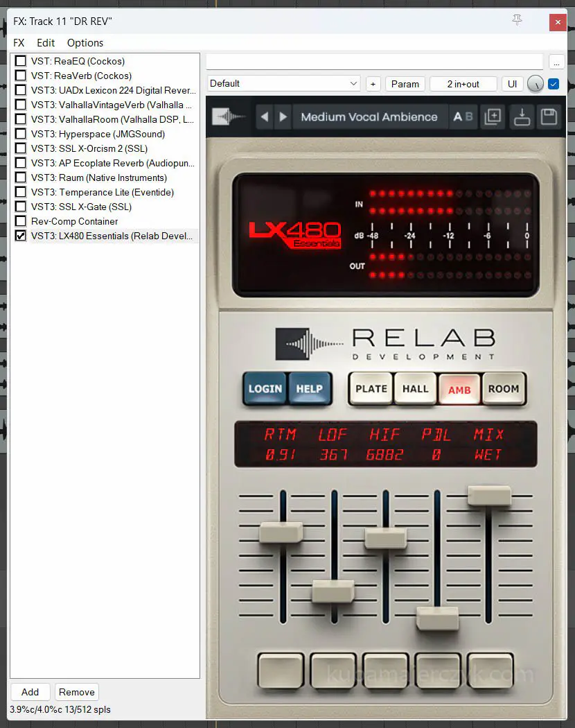Toggle the plugin bypass checkbox beside knob
The image size is (575, 728).
(x=554, y=84)
